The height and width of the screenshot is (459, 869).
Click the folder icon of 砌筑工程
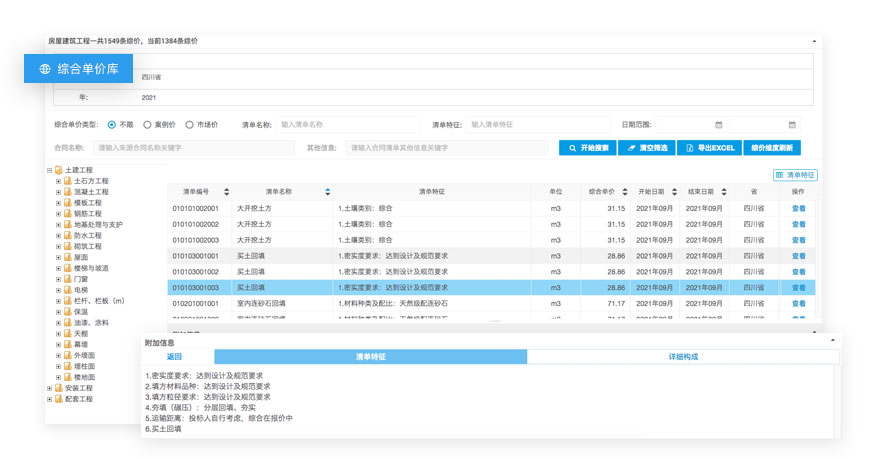(68, 246)
